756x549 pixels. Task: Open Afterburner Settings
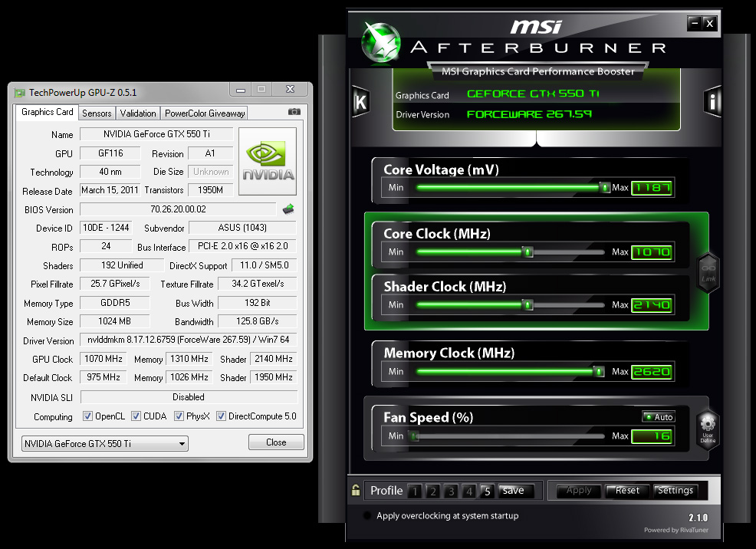tap(675, 491)
